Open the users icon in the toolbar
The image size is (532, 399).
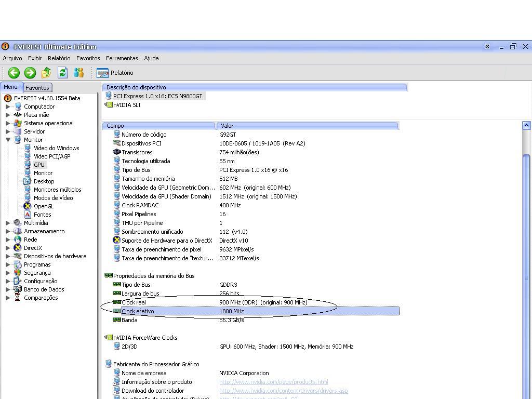[79, 73]
